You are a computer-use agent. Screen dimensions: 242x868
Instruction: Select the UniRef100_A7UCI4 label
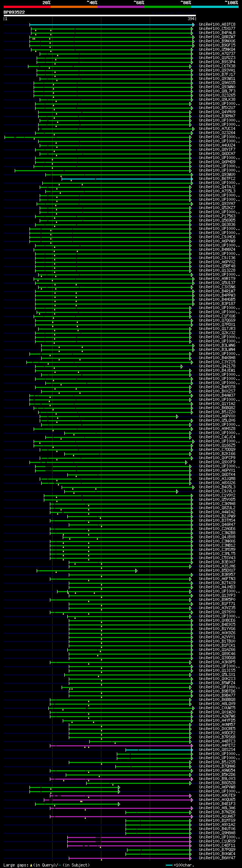[217, 129]
